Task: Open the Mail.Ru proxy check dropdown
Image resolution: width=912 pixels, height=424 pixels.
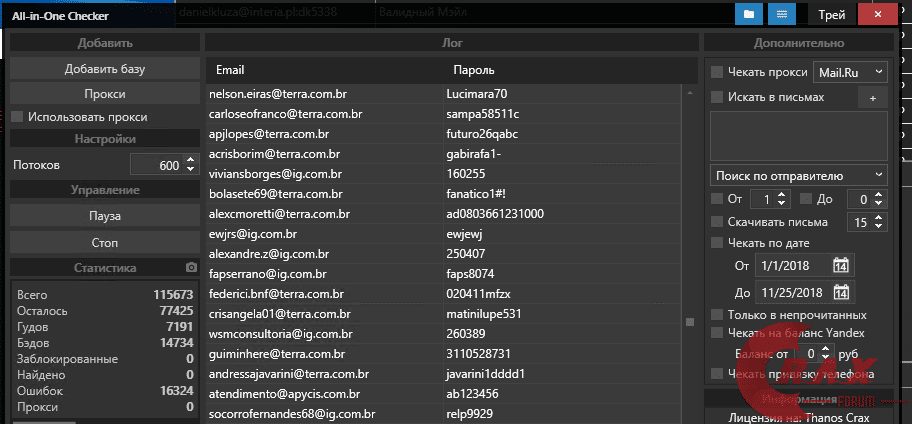Action: coord(850,72)
